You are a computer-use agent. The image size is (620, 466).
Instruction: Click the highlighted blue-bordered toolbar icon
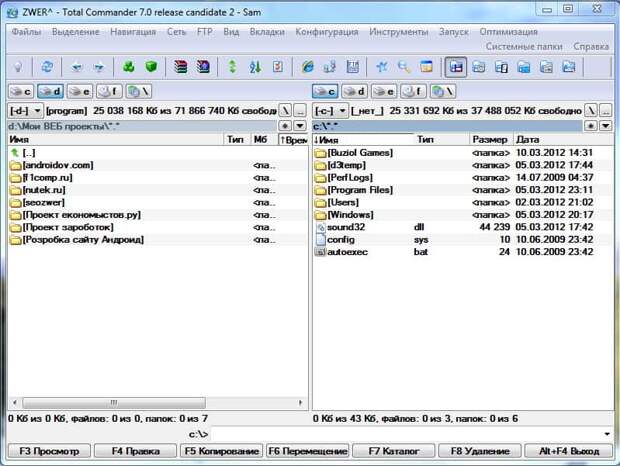pos(456,67)
